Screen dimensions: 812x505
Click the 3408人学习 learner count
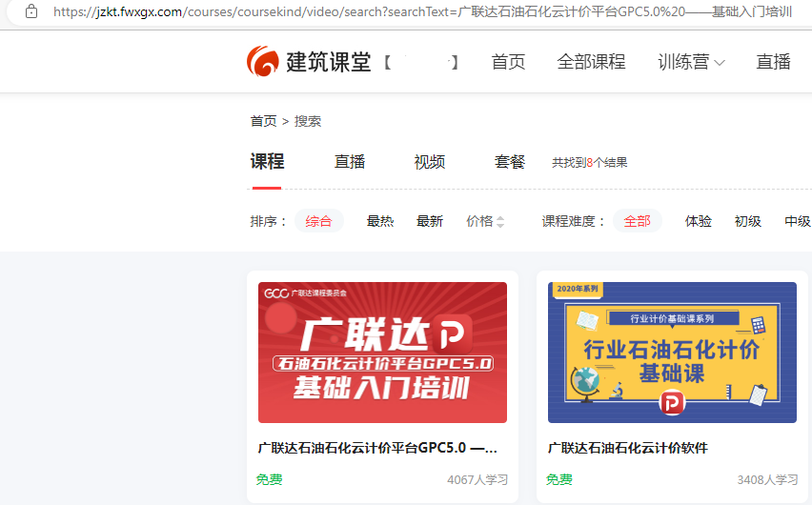pos(767,480)
